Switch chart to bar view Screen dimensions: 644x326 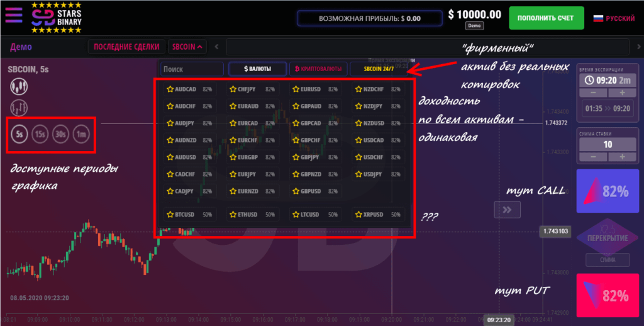[17, 107]
